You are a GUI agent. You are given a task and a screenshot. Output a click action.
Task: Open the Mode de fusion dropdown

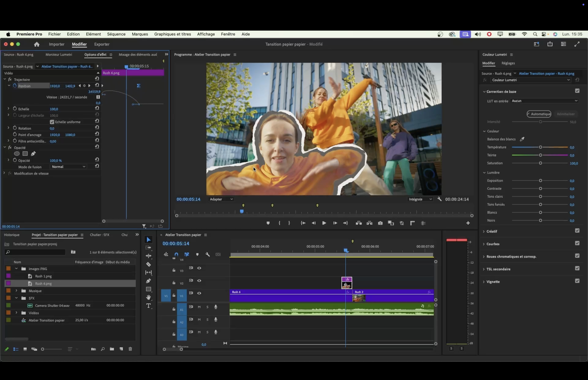click(x=68, y=167)
